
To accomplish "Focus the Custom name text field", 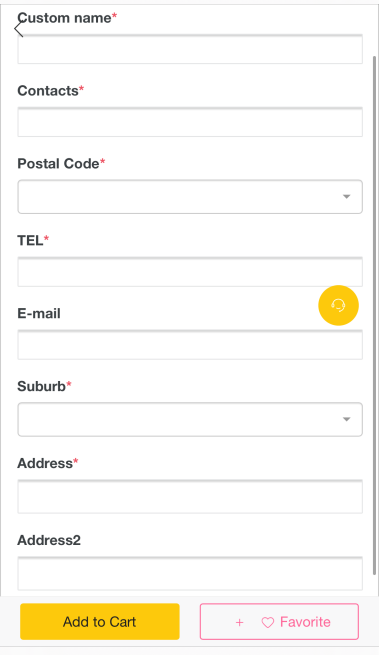I will point(190,49).
